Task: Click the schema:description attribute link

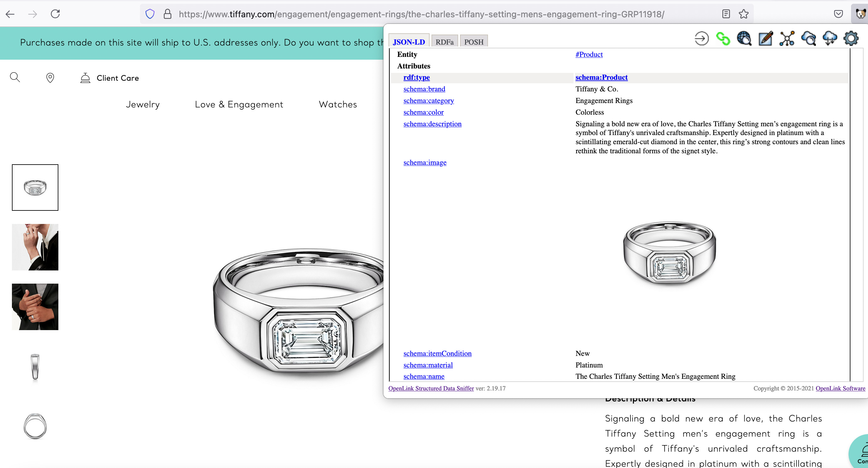Action: 432,124
